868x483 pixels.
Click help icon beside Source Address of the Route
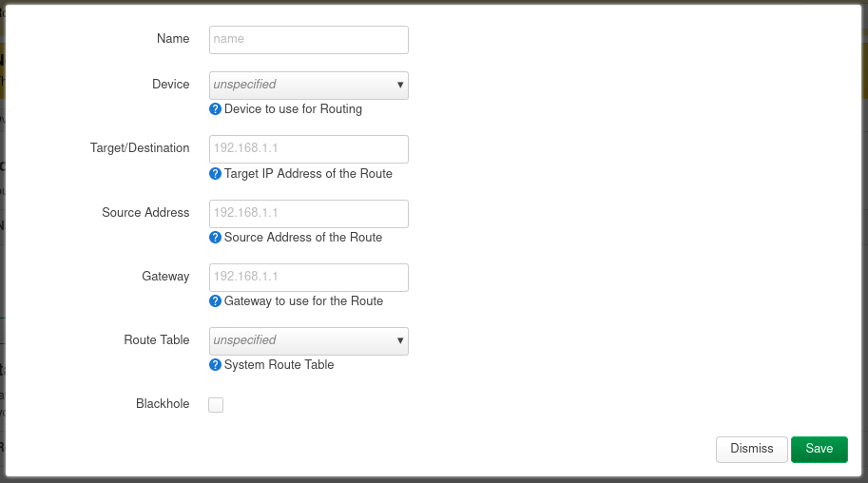tap(216, 238)
